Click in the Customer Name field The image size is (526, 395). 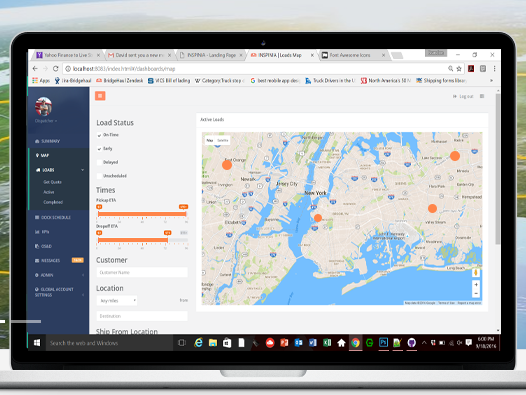[142, 272]
